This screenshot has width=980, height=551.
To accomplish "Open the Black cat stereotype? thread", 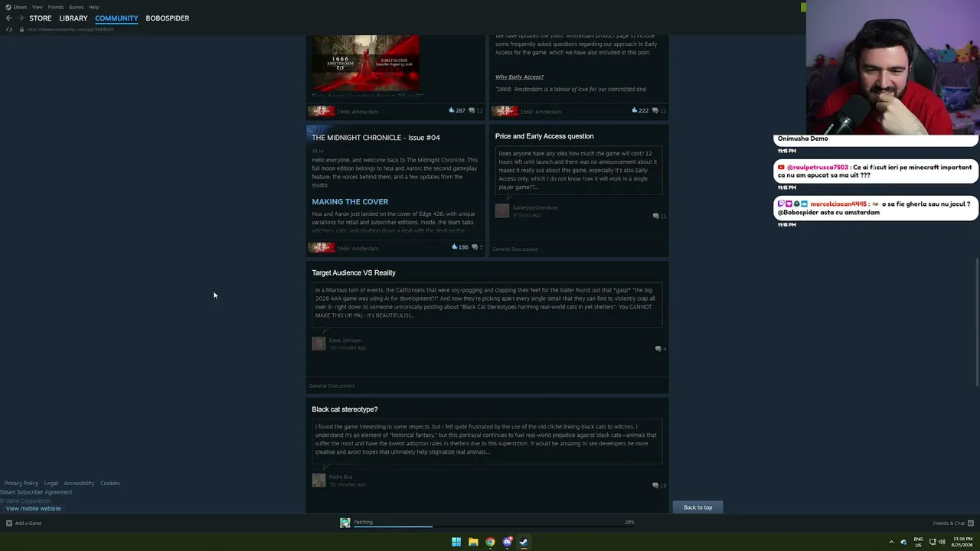I will point(345,409).
